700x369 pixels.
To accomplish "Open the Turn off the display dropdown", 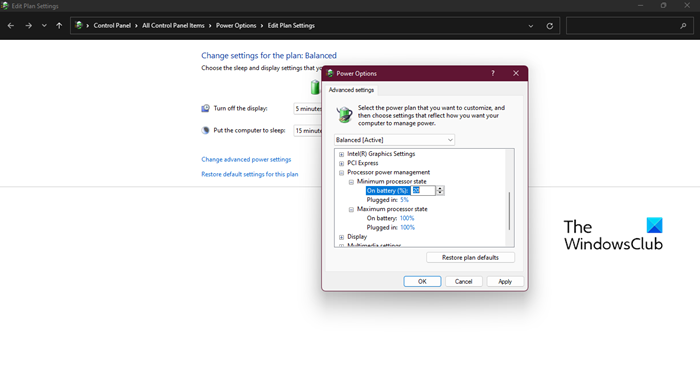I will 308,108.
